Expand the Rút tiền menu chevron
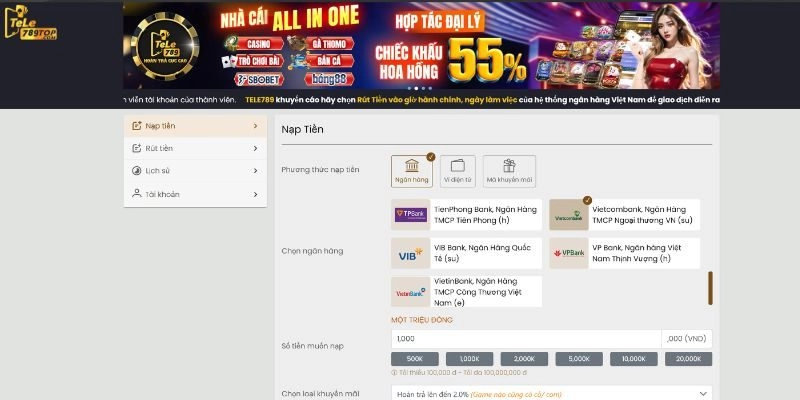This screenshot has width=800, height=400. coord(255,148)
